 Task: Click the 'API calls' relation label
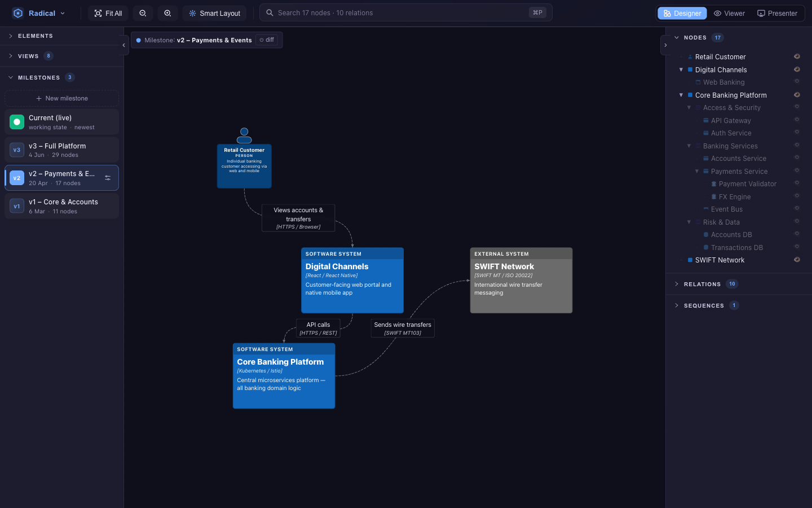pos(318,328)
